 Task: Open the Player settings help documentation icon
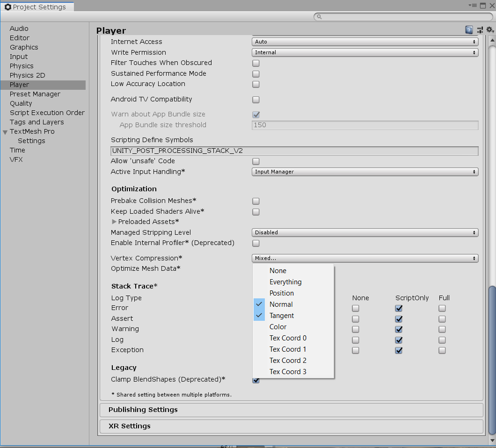click(469, 29)
